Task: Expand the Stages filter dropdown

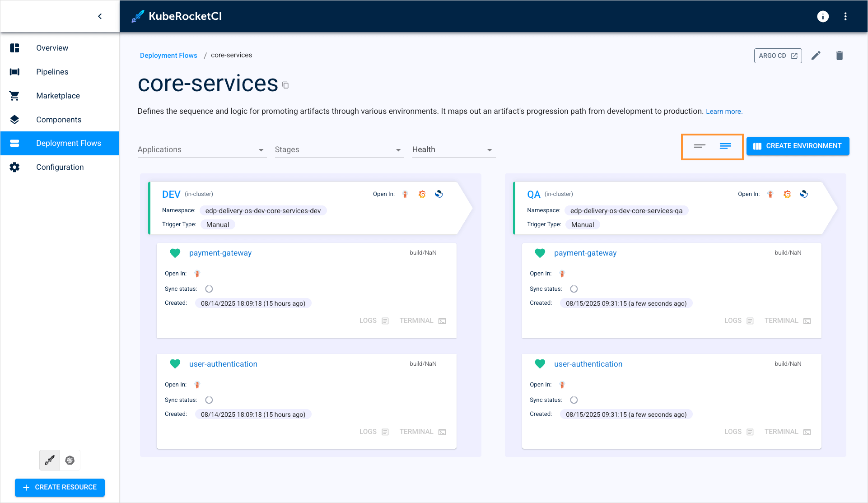Action: click(398, 150)
